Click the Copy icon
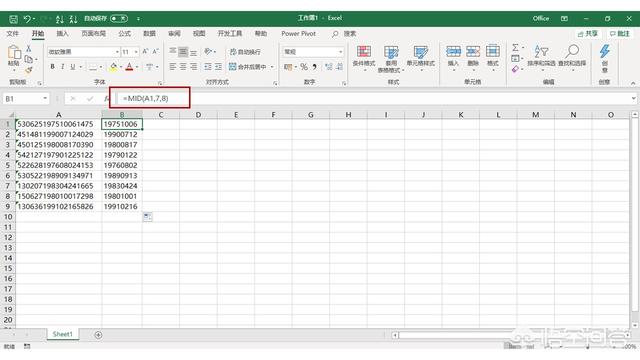This screenshot has width=640, height=360. pyautogui.click(x=29, y=59)
